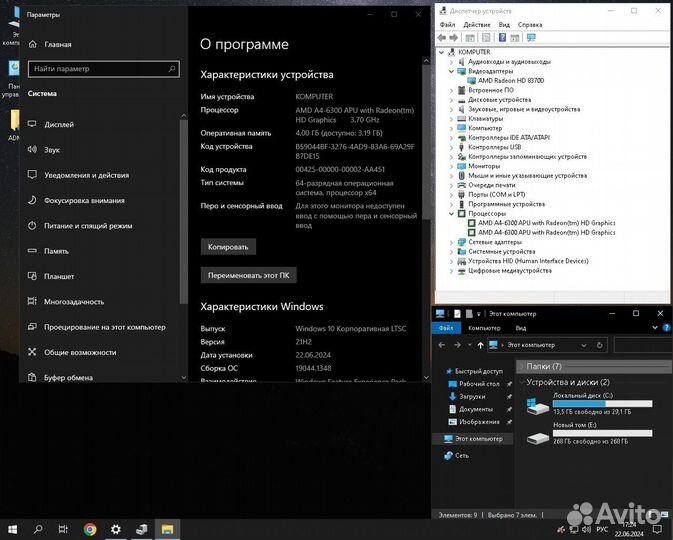Screen dimensions: 673x540
Task: Collapse the KOMPUTER root node
Action: point(442,52)
